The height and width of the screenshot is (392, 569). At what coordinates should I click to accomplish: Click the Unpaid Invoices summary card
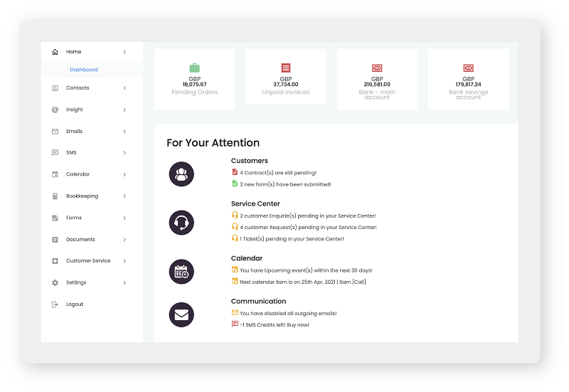[286, 80]
